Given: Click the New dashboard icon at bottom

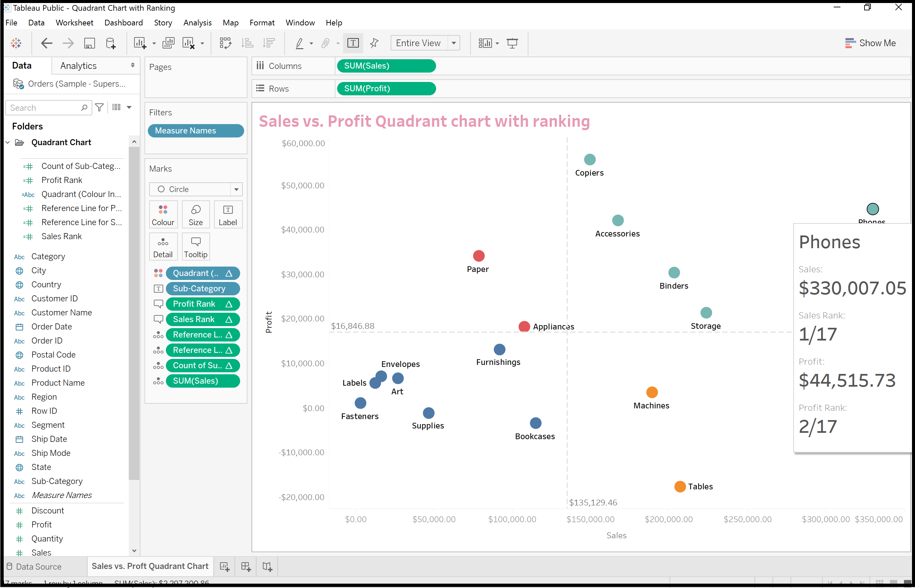Looking at the screenshot, I should click(x=246, y=567).
